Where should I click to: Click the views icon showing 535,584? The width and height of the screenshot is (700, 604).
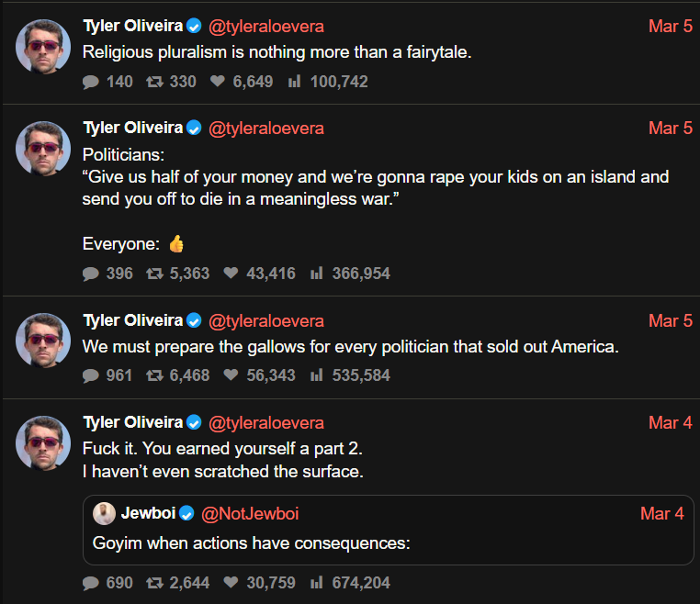317,375
